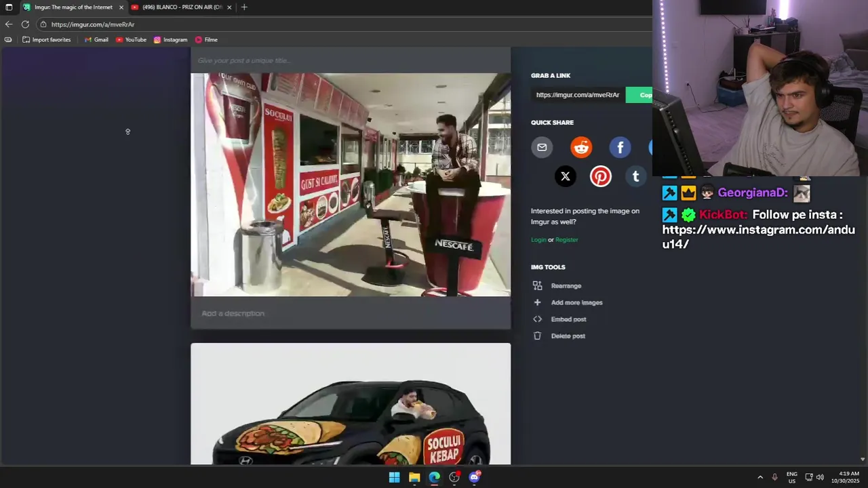Image resolution: width=868 pixels, height=488 pixels.
Task: Click the browser address bar URL
Action: 93,24
